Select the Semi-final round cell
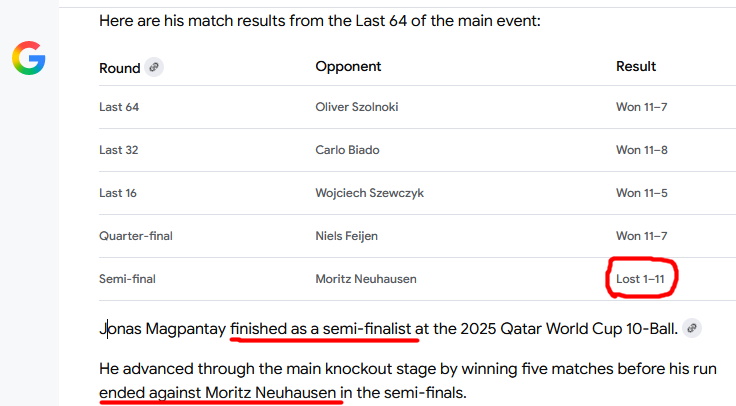This screenshot has width=736, height=406. [x=127, y=279]
